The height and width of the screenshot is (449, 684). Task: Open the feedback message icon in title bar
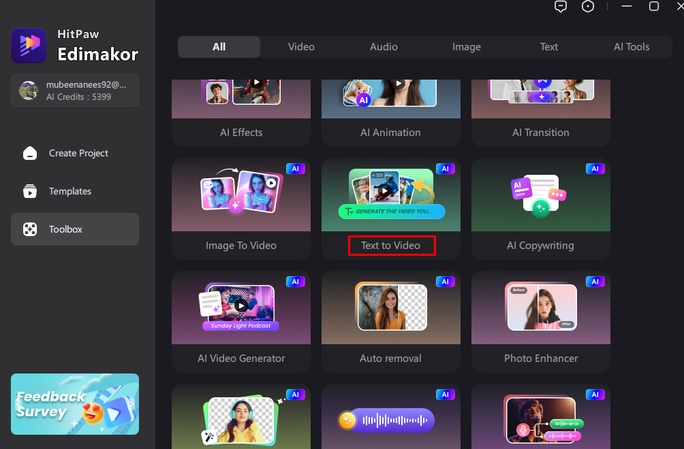coord(561,6)
